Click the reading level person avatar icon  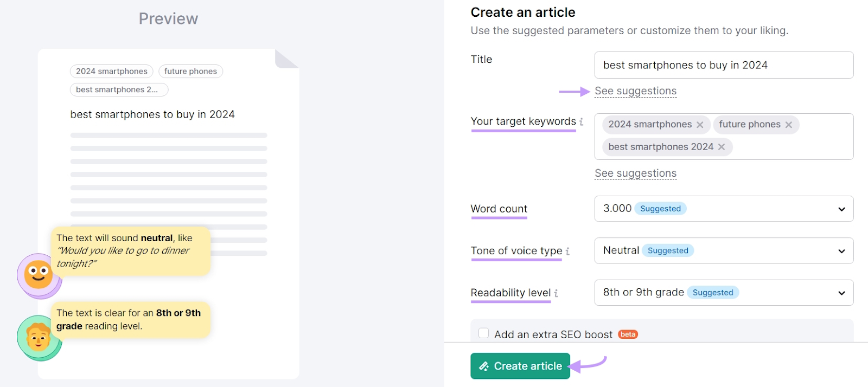[39, 338]
